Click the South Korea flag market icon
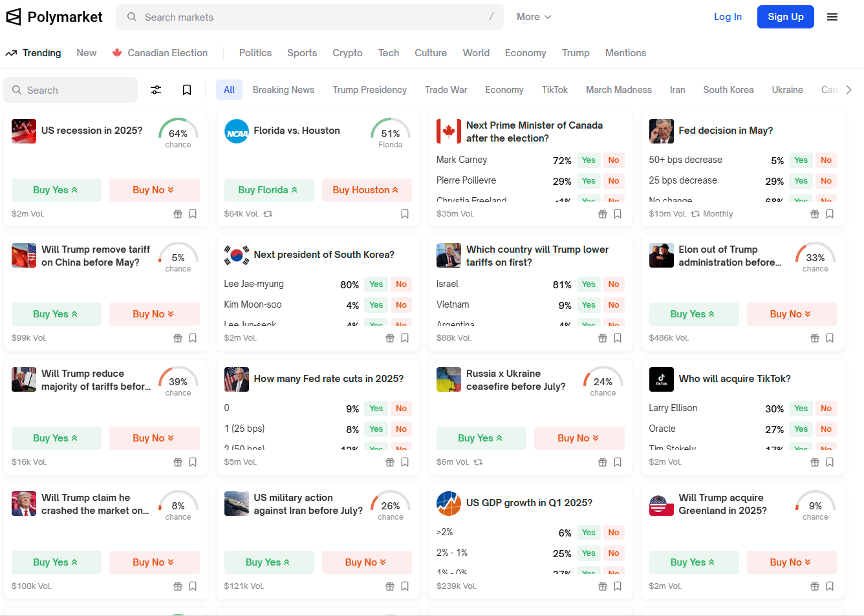This screenshot has height=616, width=864. pos(237,255)
